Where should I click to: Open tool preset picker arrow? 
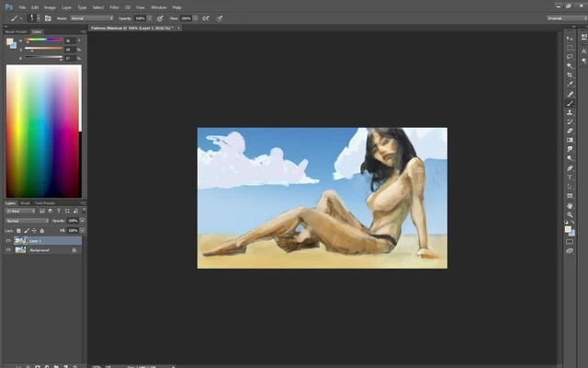click(21, 18)
